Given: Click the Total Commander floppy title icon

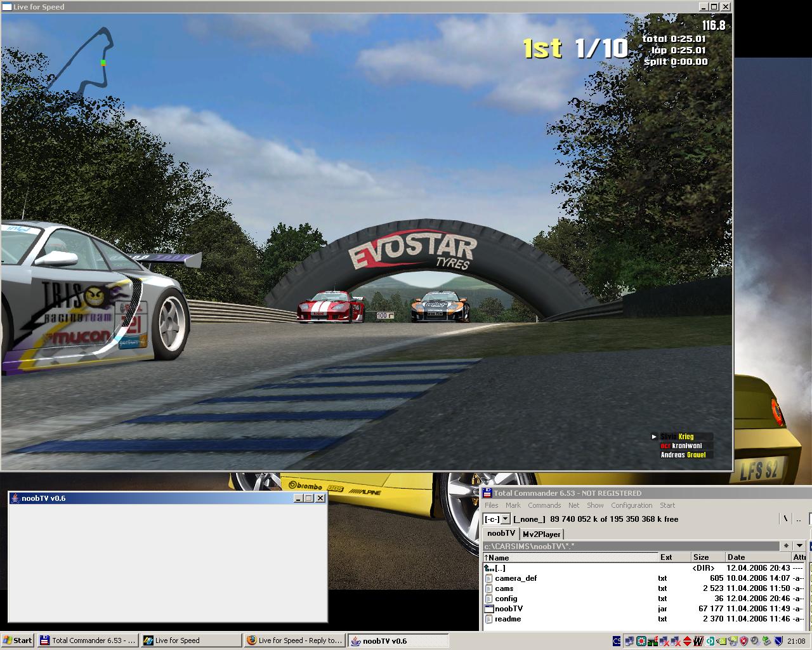Looking at the screenshot, I should click(x=487, y=493).
